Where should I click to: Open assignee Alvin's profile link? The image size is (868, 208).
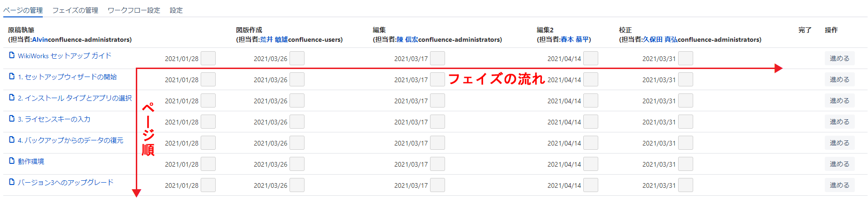point(40,40)
